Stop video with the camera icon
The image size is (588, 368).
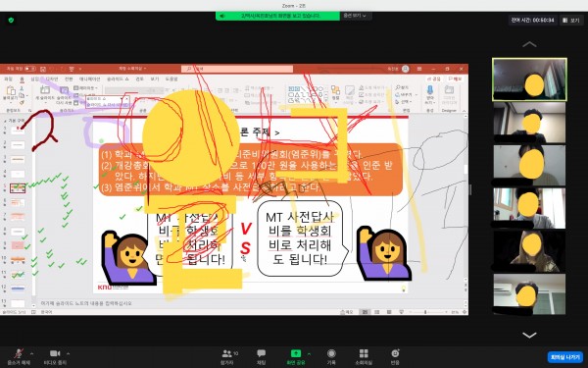[x=55, y=356]
